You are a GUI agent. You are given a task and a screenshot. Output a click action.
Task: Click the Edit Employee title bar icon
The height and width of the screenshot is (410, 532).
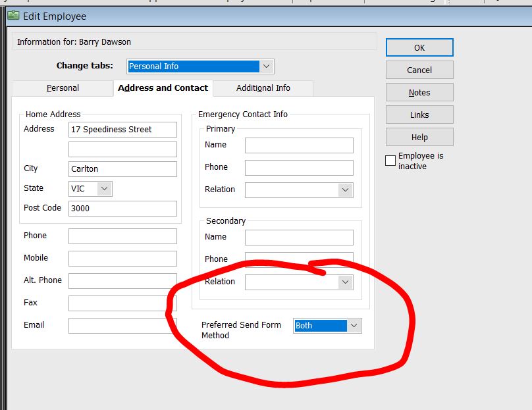[x=13, y=16]
